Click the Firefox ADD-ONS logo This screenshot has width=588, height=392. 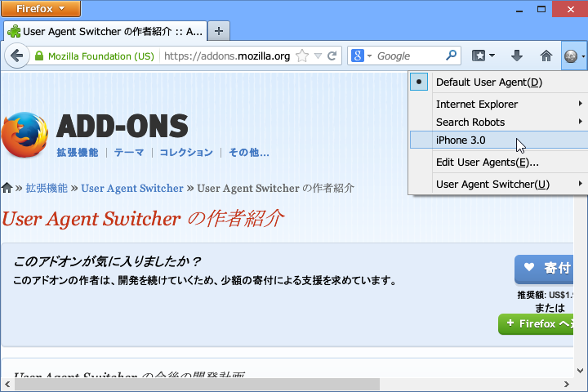pos(94,134)
